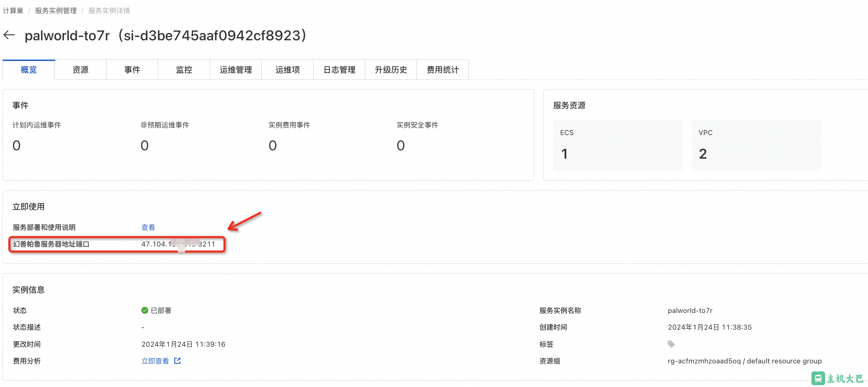868x387 pixels.
Task: Click the 费用分析 label
Action: click(x=27, y=361)
